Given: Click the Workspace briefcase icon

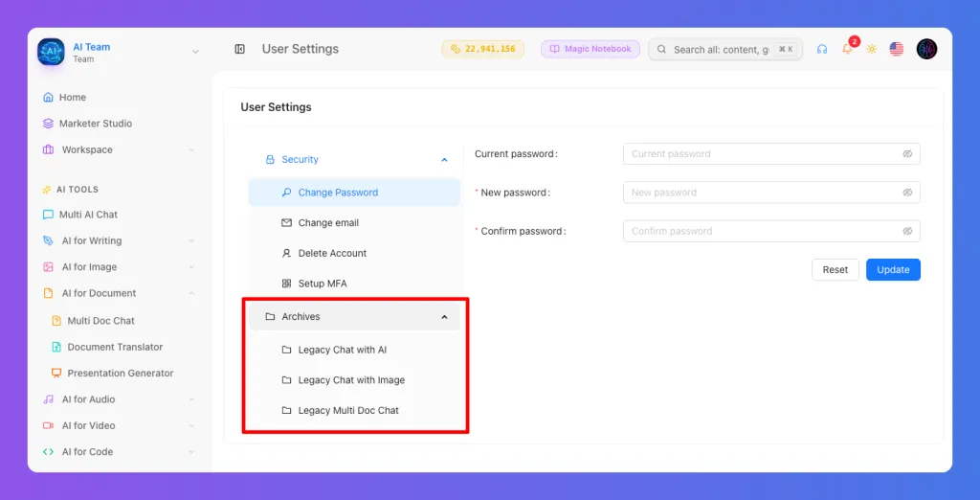Looking at the screenshot, I should tap(48, 150).
